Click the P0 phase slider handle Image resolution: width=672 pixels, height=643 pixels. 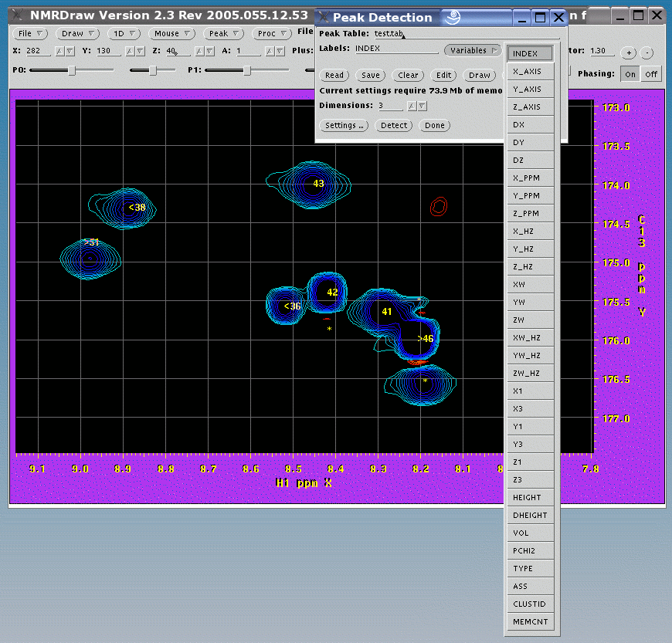click(x=72, y=70)
